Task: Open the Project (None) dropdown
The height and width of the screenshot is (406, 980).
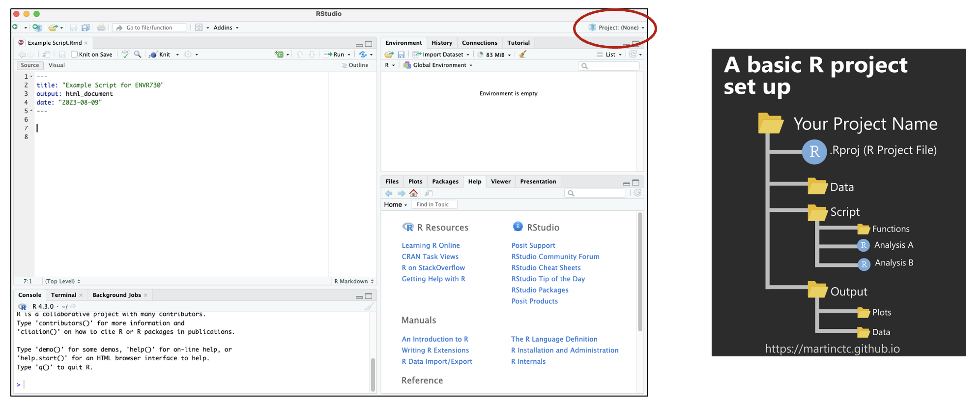Action: click(x=617, y=28)
